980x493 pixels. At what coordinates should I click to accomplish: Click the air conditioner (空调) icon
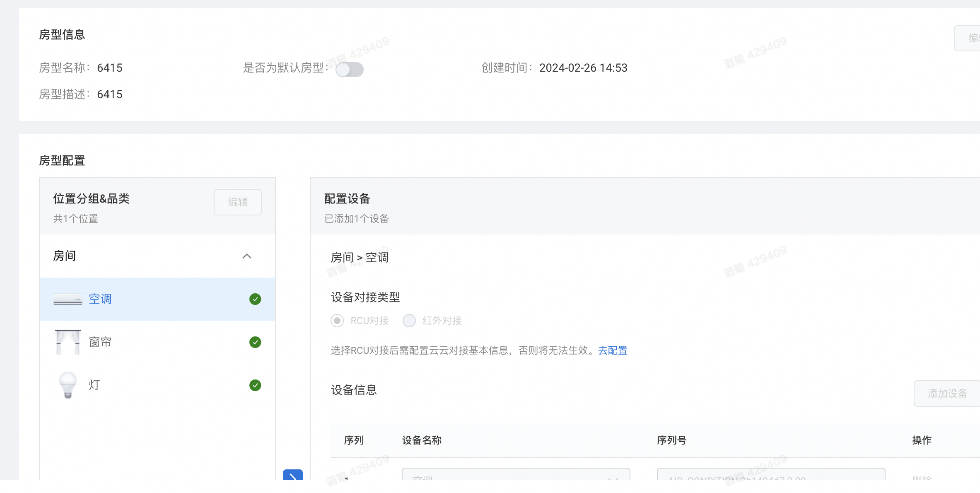(x=68, y=299)
